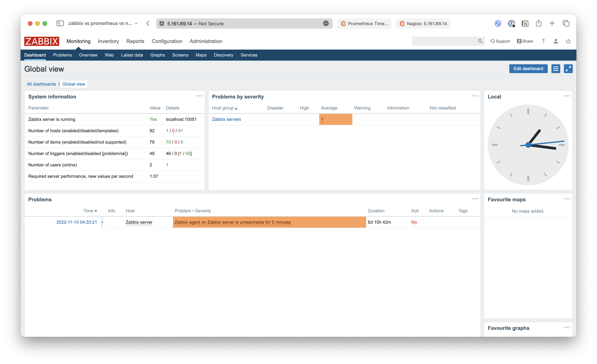Image resolution: width=597 pixels, height=364 pixels.
Task: Open the Nagios bookmark in the browser toolbar
Action: pyautogui.click(x=423, y=24)
